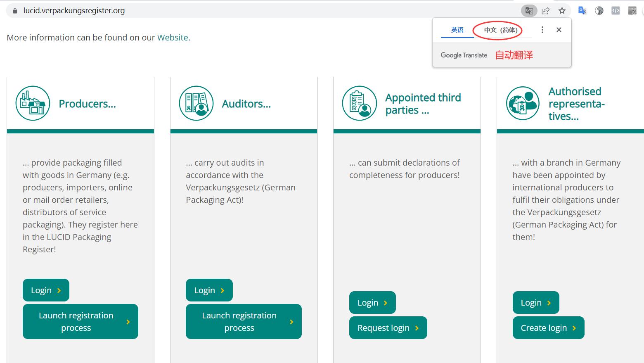This screenshot has height=363, width=644.
Task: Click the Google Translate label in popup
Action: pyautogui.click(x=464, y=55)
